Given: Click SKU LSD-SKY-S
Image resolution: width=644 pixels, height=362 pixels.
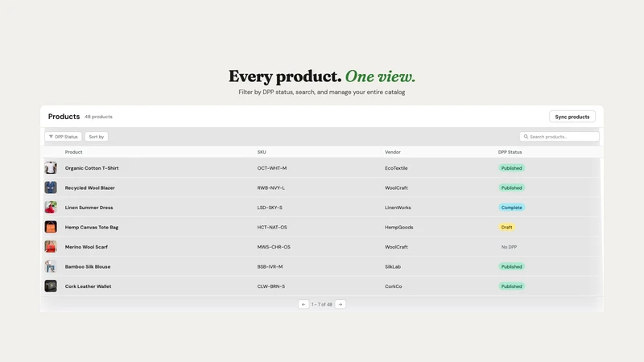Looking at the screenshot, I should [270, 208].
